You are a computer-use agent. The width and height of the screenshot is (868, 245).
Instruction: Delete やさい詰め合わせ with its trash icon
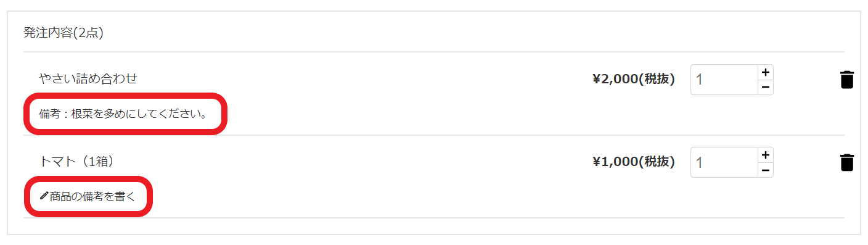(x=847, y=80)
